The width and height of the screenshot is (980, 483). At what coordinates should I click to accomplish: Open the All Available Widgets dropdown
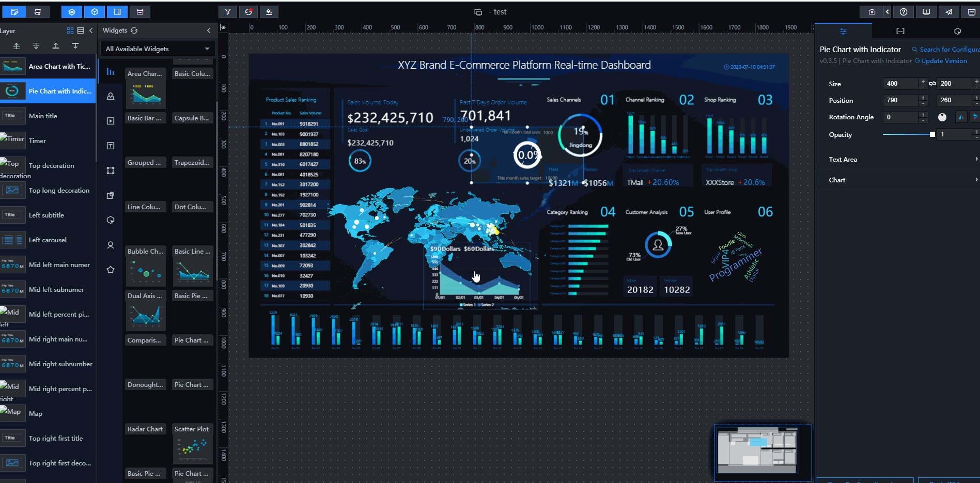[x=157, y=49]
